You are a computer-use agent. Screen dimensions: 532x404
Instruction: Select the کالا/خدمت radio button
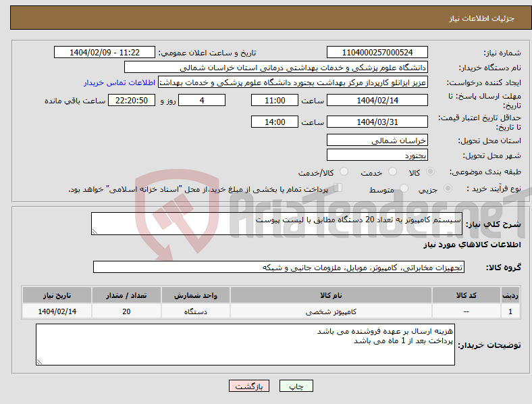click(x=344, y=172)
